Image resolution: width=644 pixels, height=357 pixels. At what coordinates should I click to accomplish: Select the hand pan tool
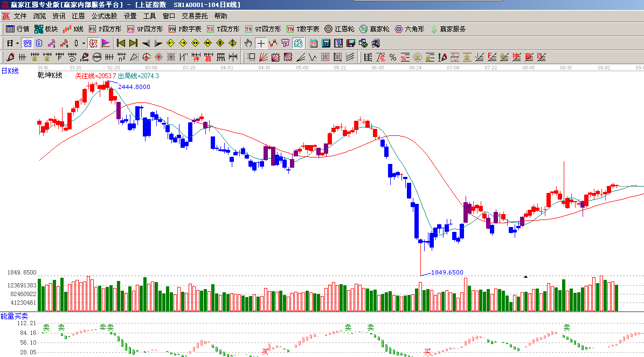(248, 43)
